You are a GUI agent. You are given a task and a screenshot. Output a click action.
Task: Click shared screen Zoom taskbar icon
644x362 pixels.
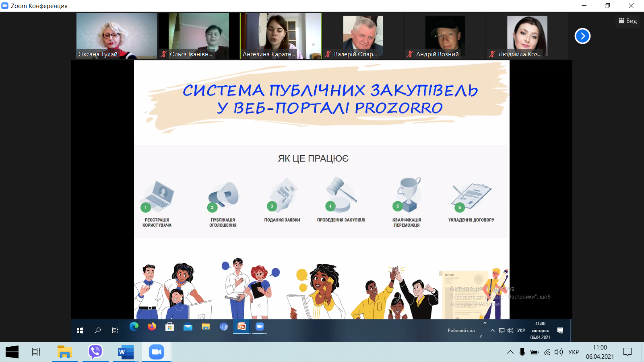pos(260,327)
